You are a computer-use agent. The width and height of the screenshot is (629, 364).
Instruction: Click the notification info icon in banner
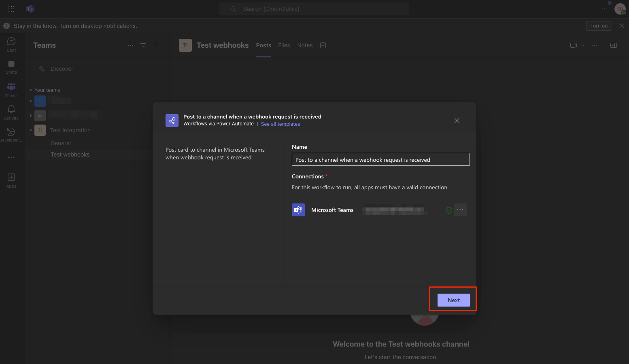pyautogui.click(x=6, y=26)
